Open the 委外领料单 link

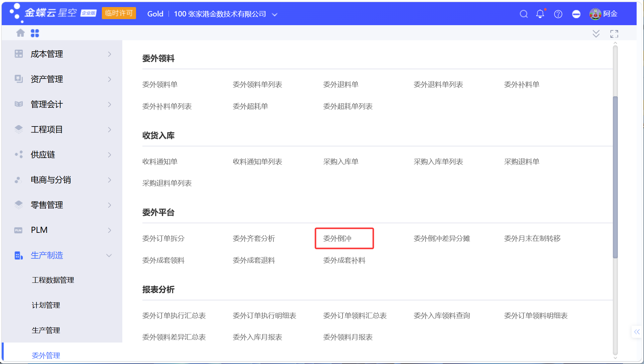pyautogui.click(x=160, y=84)
